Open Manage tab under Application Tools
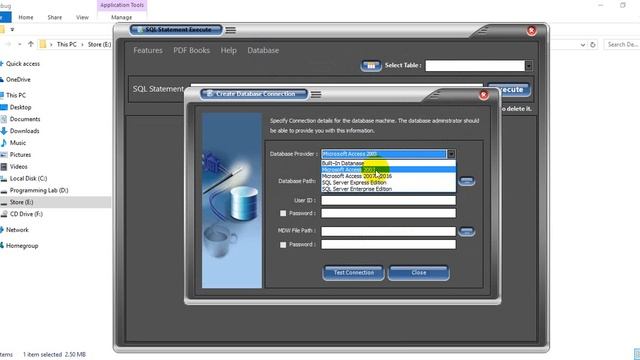Image resolution: width=640 pixels, height=360 pixels. click(122, 18)
